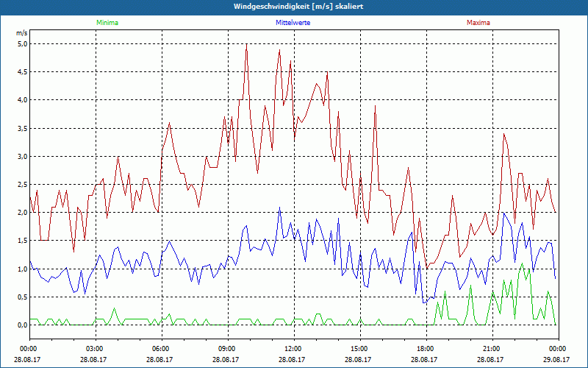Click the 3,0 y-axis value

click(x=23, y=156)
